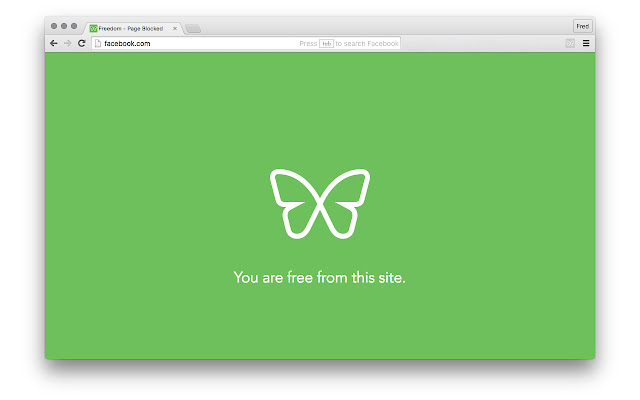Click the Freedom extension icon in the toolbar
The width and height of the screenshot is (640, 400).
pyautogui.click(x=570, y=43)
